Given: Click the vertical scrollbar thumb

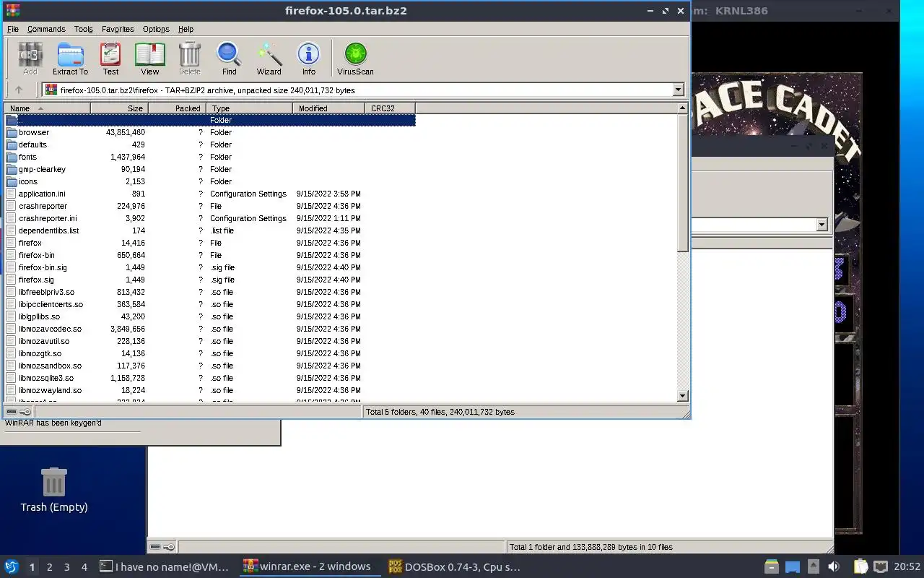Looking at the screenshot, I should pos(683,183).
